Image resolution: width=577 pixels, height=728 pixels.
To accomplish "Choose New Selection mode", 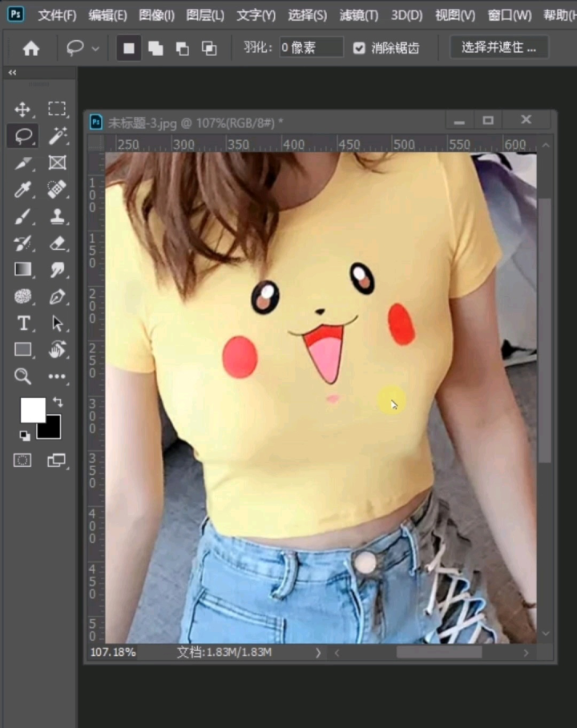I will tap(129, 48).
